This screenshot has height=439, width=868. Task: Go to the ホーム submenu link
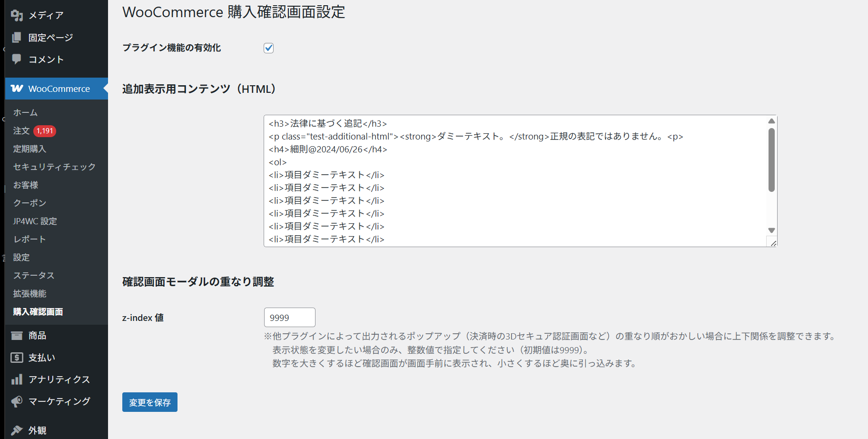point(25,113)
